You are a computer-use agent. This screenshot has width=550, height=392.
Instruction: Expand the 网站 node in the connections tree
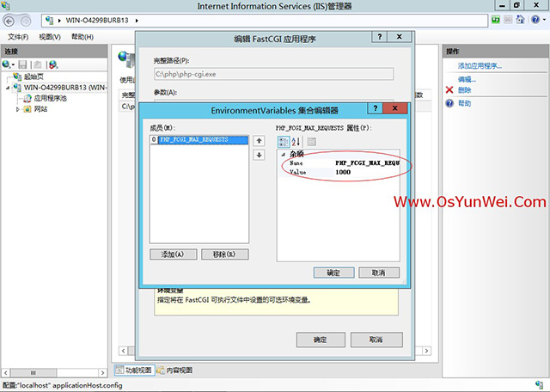[x=18, y=109]
